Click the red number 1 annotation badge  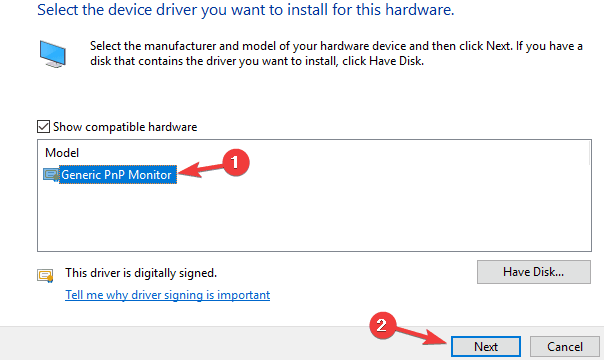tap(235, 162)
